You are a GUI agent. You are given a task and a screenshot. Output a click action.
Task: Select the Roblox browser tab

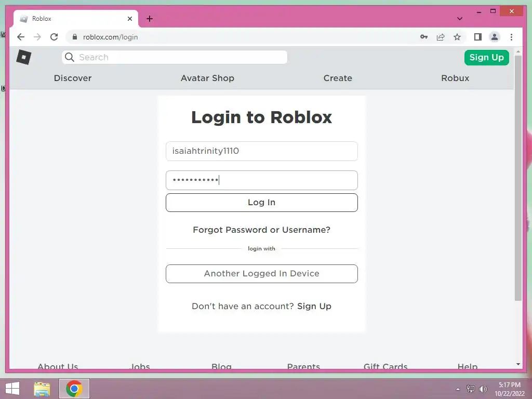75,19
